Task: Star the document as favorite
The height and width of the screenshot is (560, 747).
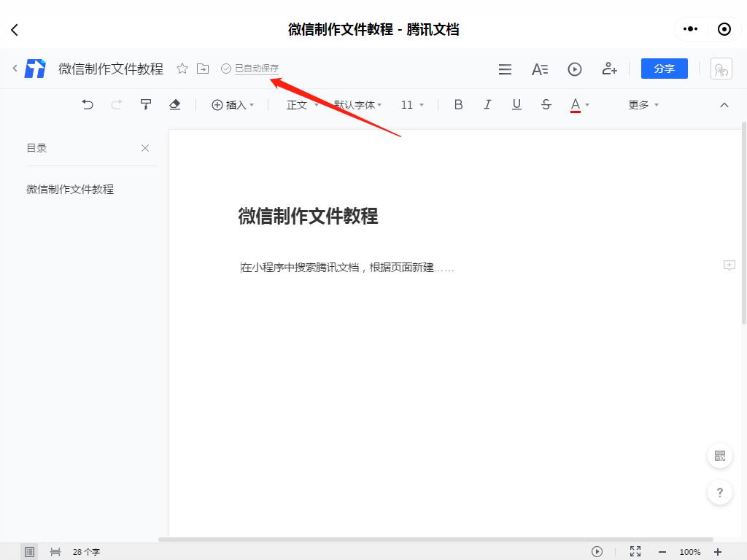Action: click(x=182, y=69)
